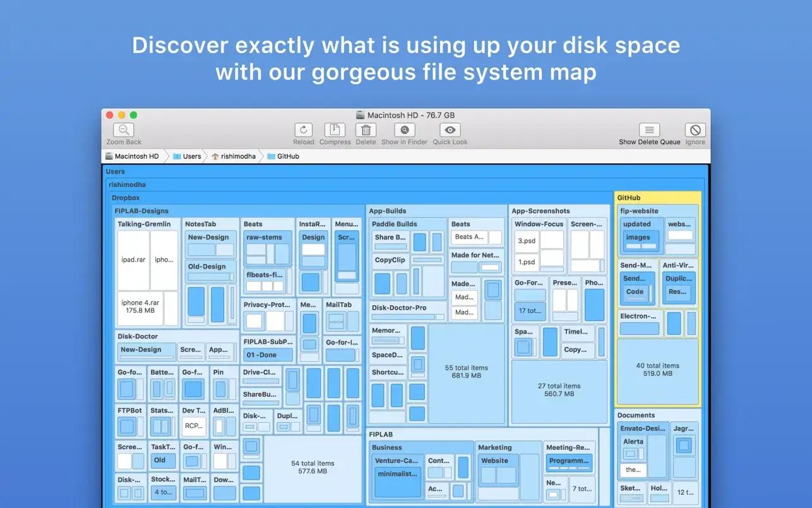Click the Show Delete Queue icon
The width and height of the screenshot is (812, 508).
pos(649,130)
